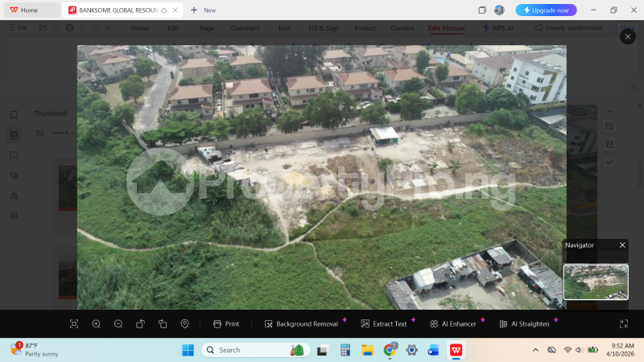Screen dimensions: 644x362
Task: Open the Comment ribbon tab
Action: pyautogui.click(x=246, y=28)
